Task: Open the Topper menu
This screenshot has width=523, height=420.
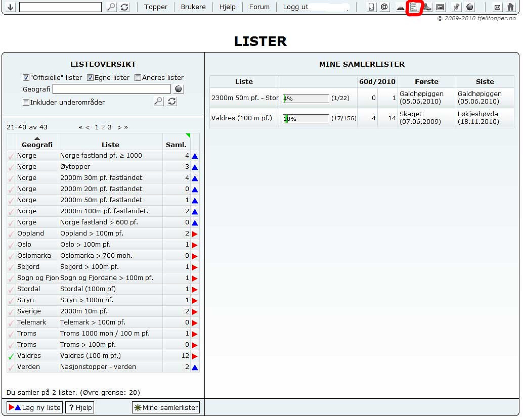Action: (156, 7)
